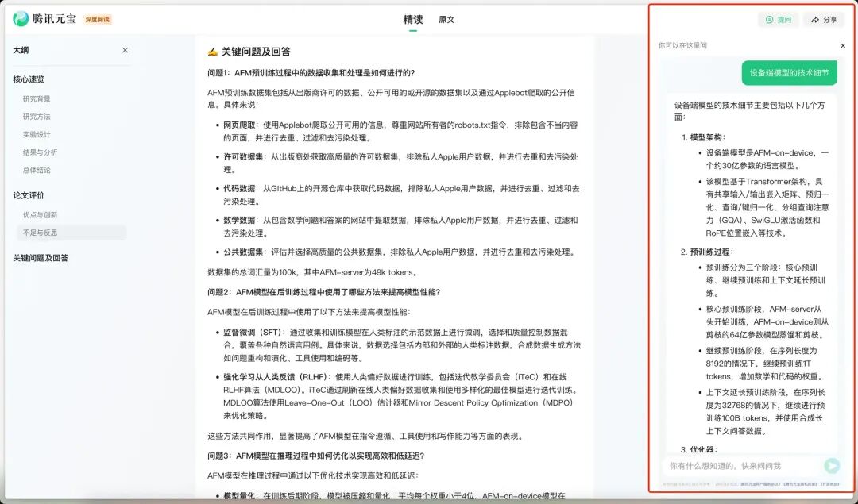The width and height of the screenshot is (858, 504).
Task: Click 预训练过程 heading in the chat answer
Action: click(709, 252)
